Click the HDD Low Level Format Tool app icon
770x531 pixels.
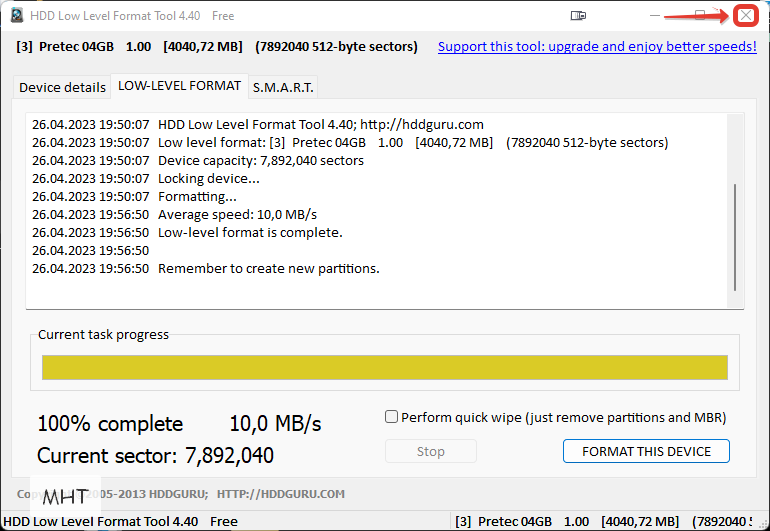tap(17, 15)
